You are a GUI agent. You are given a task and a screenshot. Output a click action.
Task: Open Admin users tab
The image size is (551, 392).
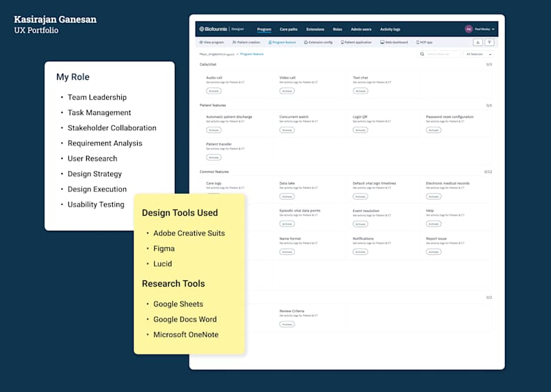click(361, 29)
